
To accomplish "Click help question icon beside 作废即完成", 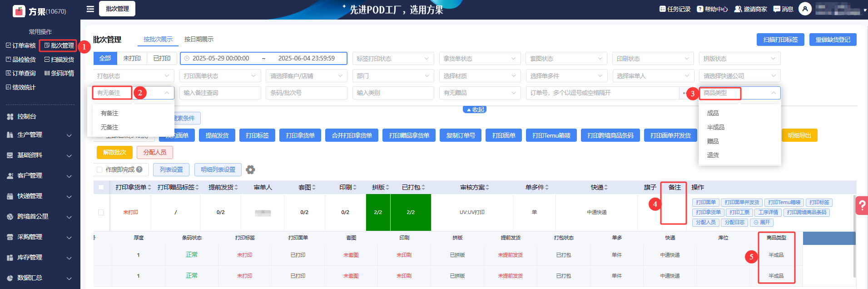I will [139, 169].
